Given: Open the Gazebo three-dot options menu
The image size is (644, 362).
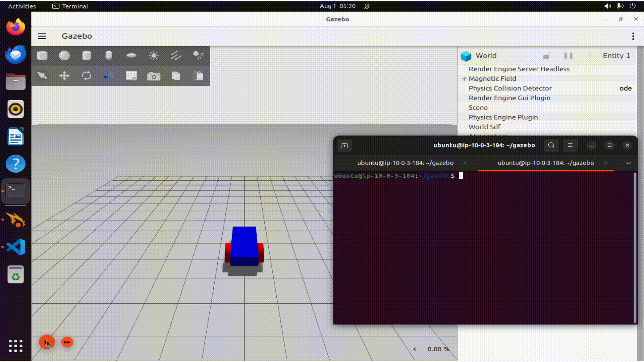Looking at the screenshot, I should 633,36.
